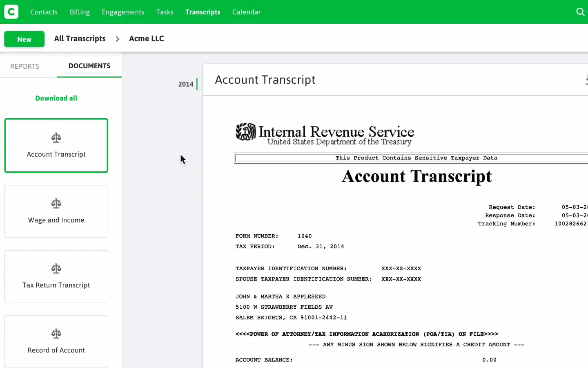588x368 pixels.
Task: Click scales icon in Wage and Income card
Action: (56, 204)
